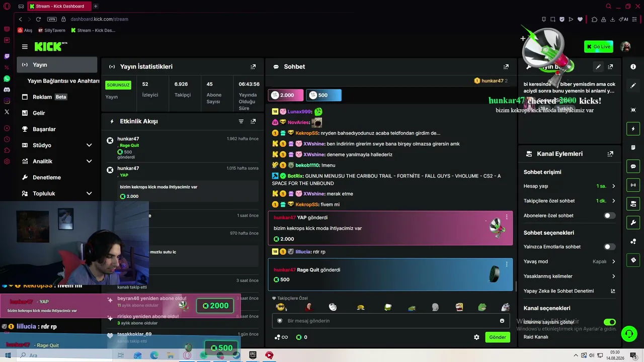Click the blue 500 kicks gift pill

[324, 95]
